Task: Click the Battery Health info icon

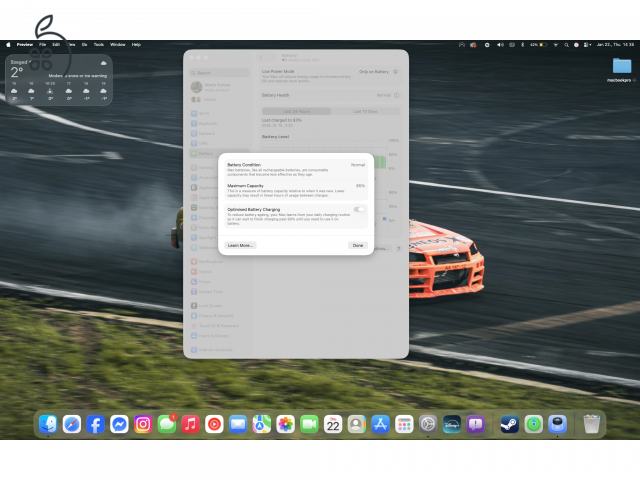Action: coord(396,95)
